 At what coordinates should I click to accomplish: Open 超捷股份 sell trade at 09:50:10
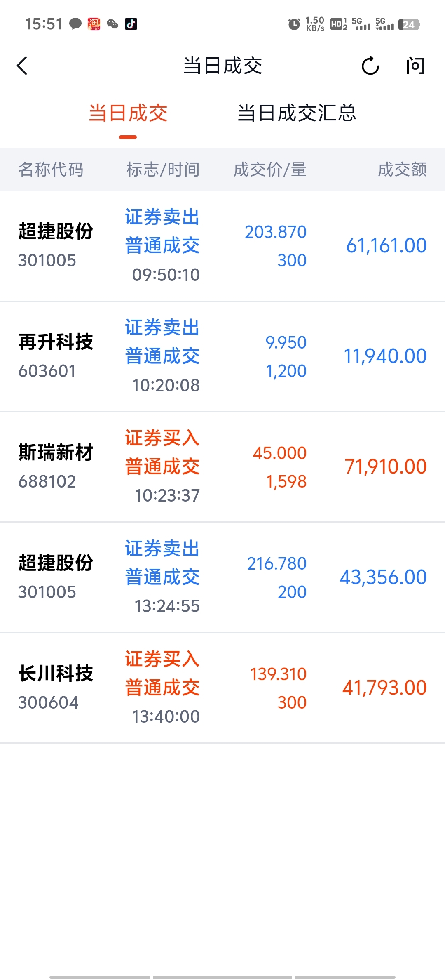pyautogui.click(x=222, y=246)
